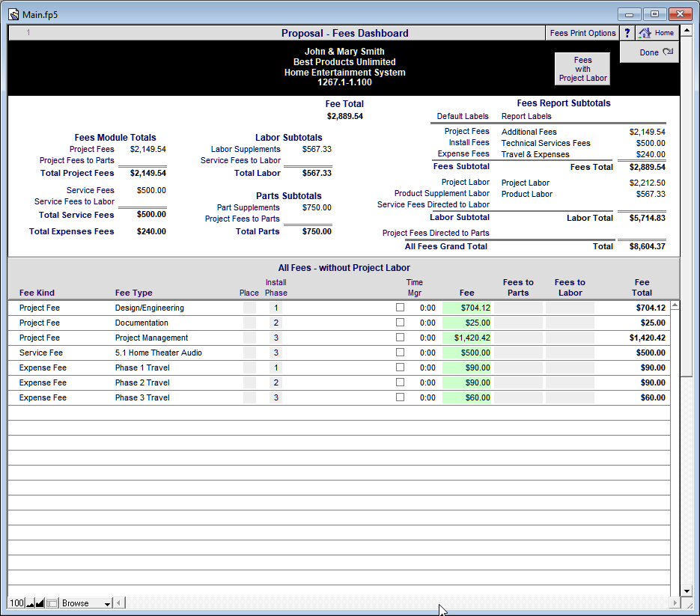
Task: Click Fees to Parts field for Phase 3 Travel
Action: pos(518,397)
